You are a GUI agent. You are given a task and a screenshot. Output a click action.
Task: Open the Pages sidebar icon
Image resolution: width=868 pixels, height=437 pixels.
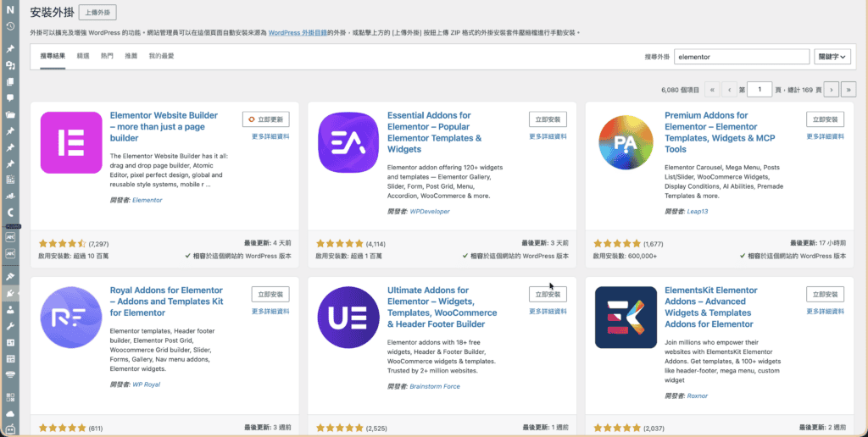click(x=10, y=82)
